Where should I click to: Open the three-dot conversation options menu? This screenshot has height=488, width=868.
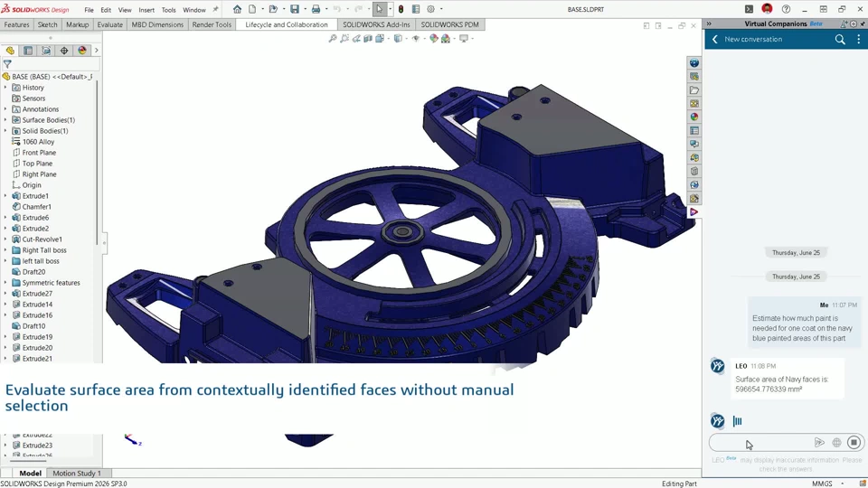[x=859, y=39]
